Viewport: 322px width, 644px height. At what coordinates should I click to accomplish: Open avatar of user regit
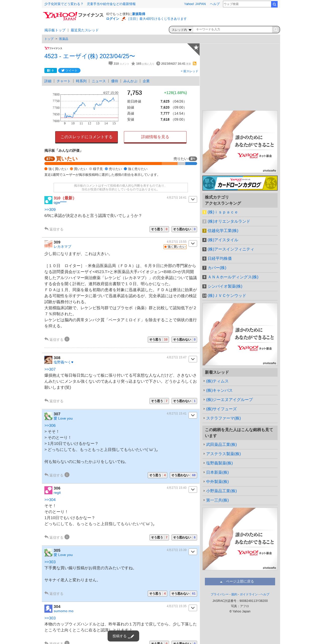(x=48, y=490)
